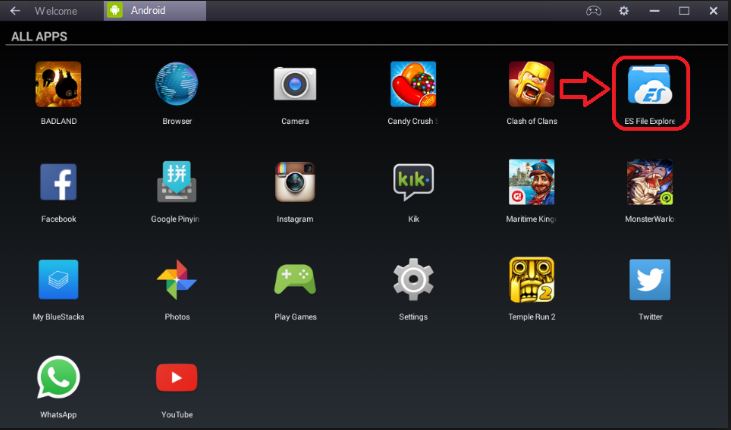Open BlueStacks settings gear in title bar
Image resolution: width=731 pixels, height=430 pixels.
coord(624,10)
